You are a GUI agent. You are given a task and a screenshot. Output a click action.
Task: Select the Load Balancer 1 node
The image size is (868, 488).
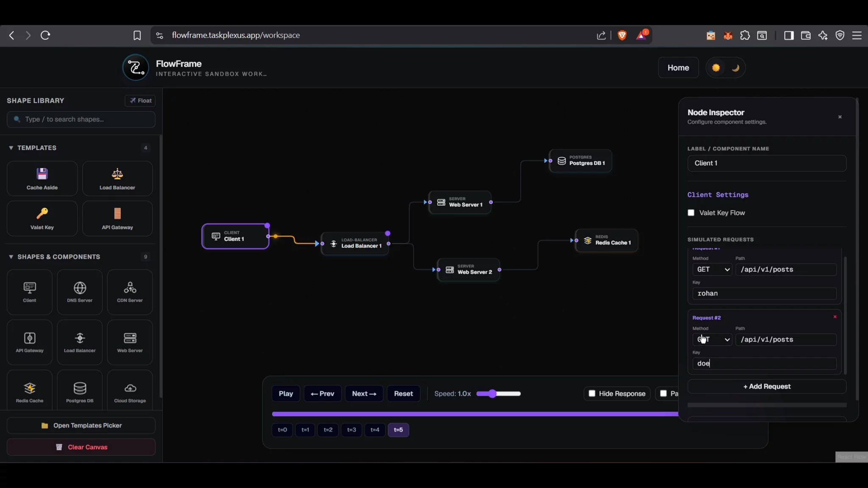point(355,243)
